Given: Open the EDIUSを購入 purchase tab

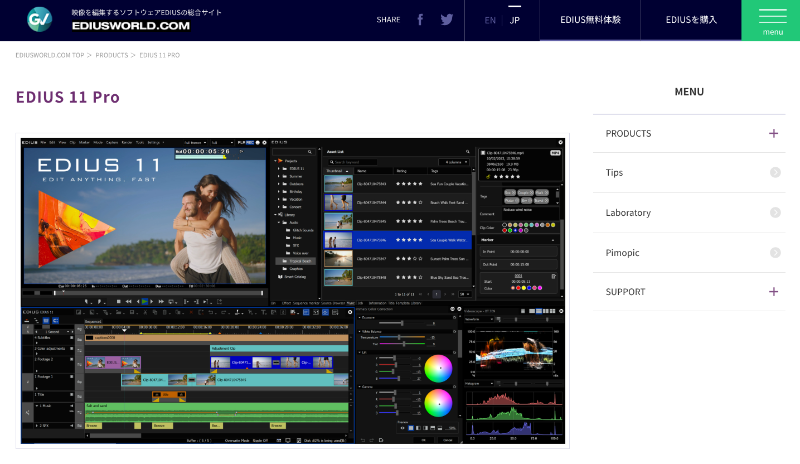Looking at the screenshot, I should tap(691, 20).
